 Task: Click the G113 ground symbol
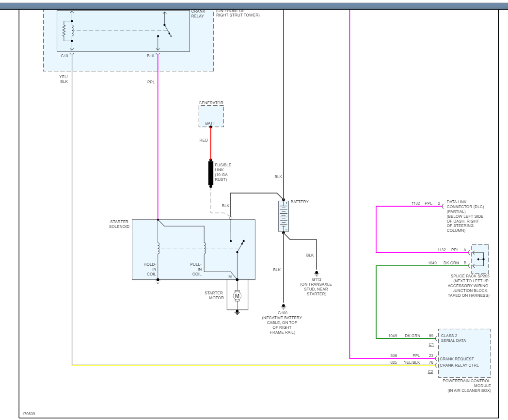(317, 273)
